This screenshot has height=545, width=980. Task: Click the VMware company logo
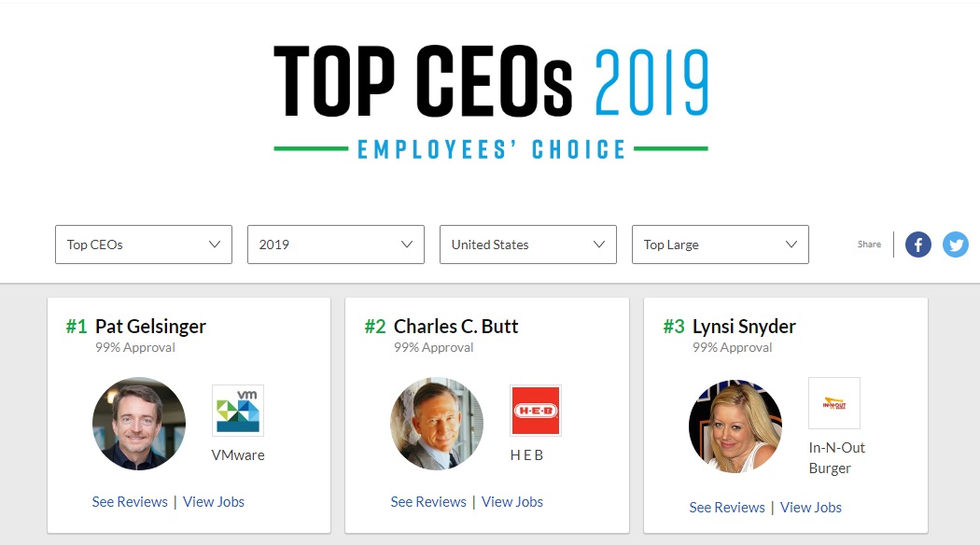[238, 411]
